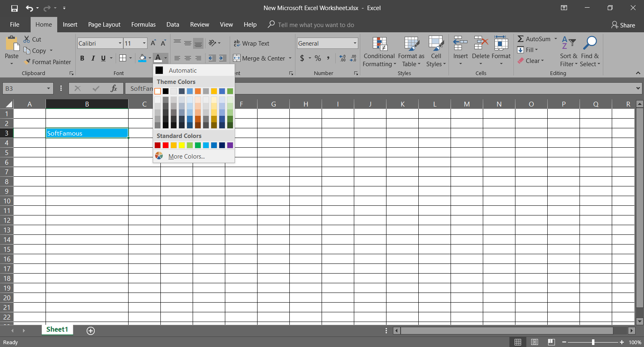
Task: Toggle Wrap Text for the cell
Action: 251,43
